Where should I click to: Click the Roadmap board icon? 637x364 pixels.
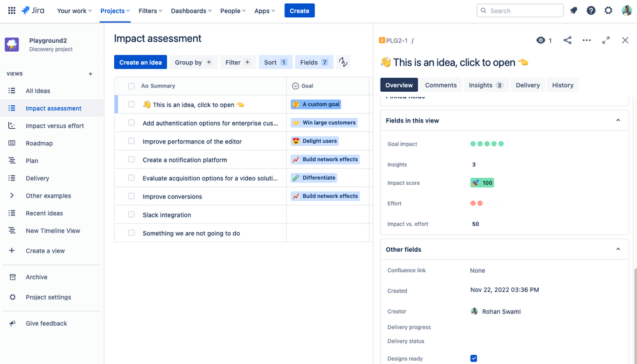coord(11,143)
